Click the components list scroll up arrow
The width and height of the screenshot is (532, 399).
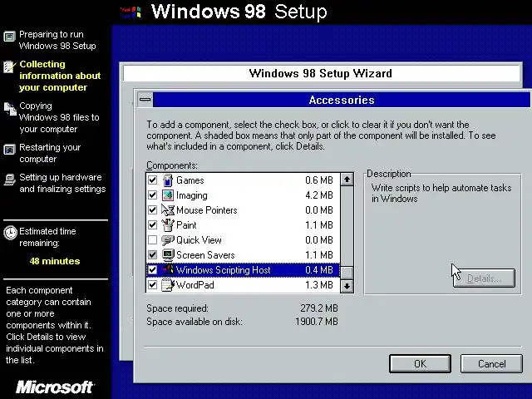click(347, 180)
